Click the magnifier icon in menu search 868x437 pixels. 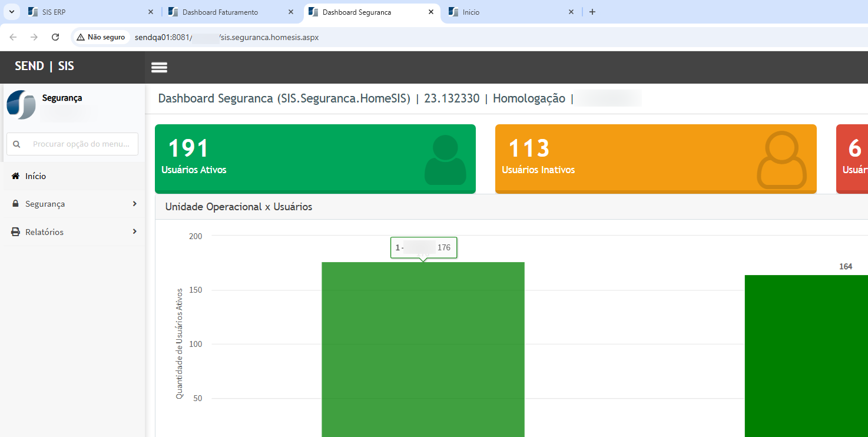point(16,144)
